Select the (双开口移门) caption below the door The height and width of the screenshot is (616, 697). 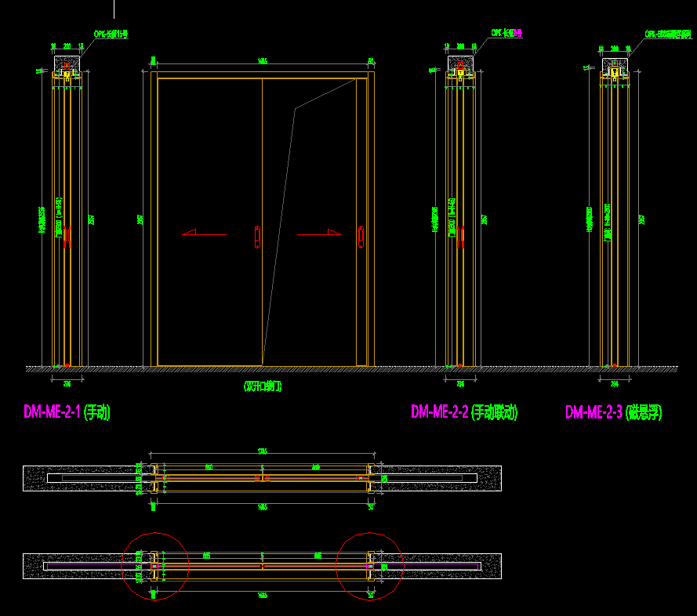point(263,386)
